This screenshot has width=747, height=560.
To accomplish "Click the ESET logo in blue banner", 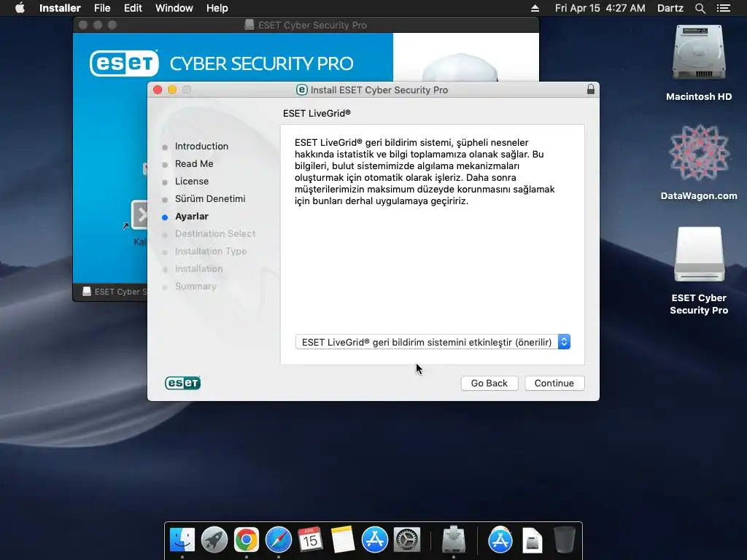I will (124, 63).
